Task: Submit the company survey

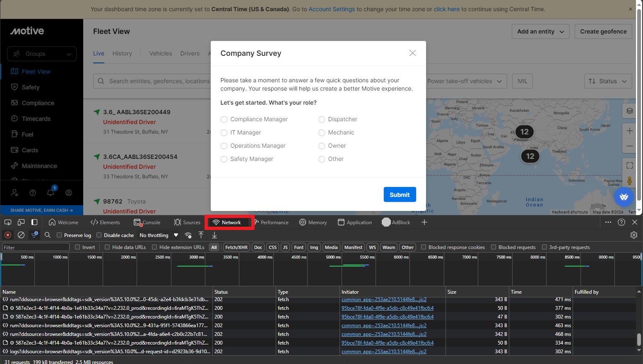Action: [400, 194]
